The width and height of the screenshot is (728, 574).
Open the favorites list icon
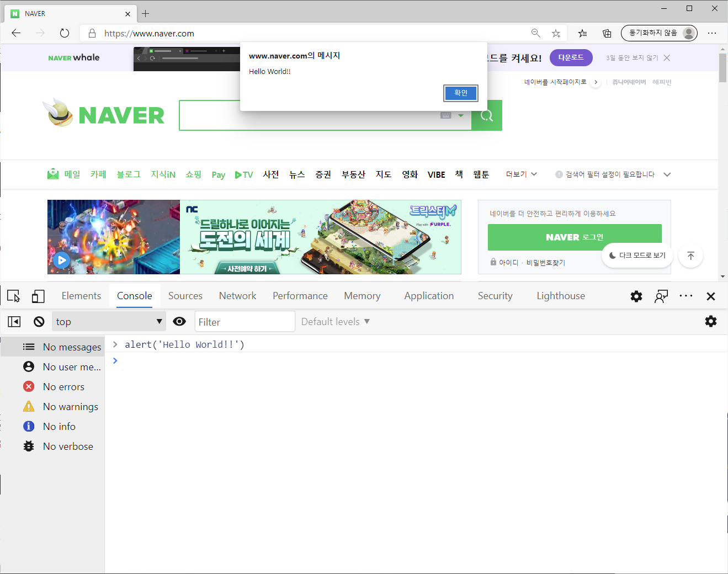(x=582, y=33)
